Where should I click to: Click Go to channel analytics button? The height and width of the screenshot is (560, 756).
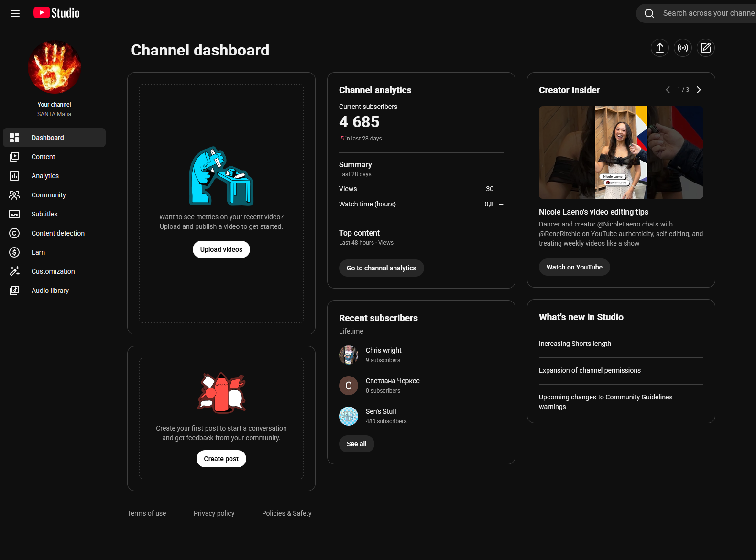tap(382, 268)
